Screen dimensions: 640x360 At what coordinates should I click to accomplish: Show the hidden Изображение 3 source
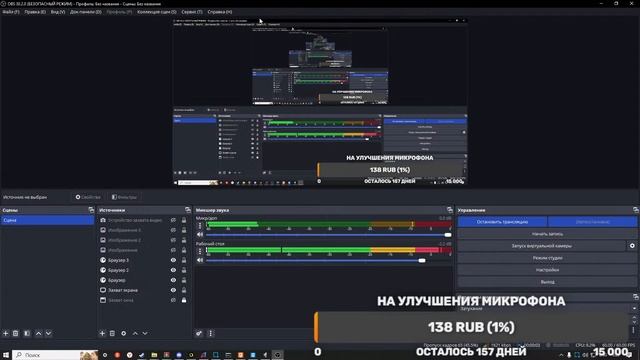pyautogui.click(x=173, y=230)
